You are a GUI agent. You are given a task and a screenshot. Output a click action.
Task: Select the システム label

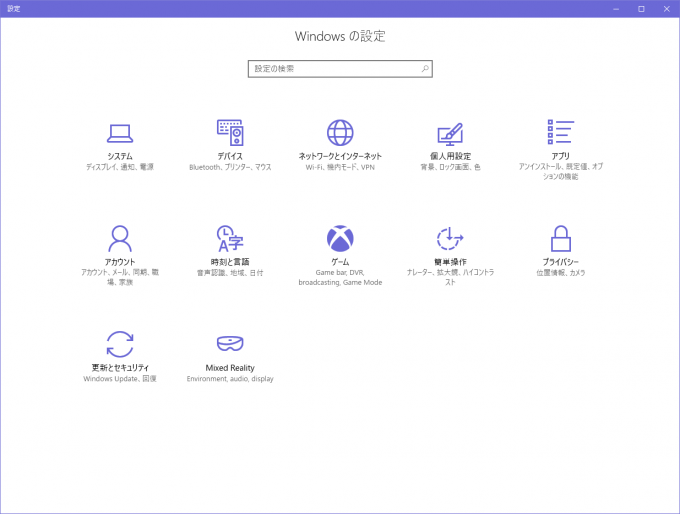pyautogui.click(x=120, y=156)
